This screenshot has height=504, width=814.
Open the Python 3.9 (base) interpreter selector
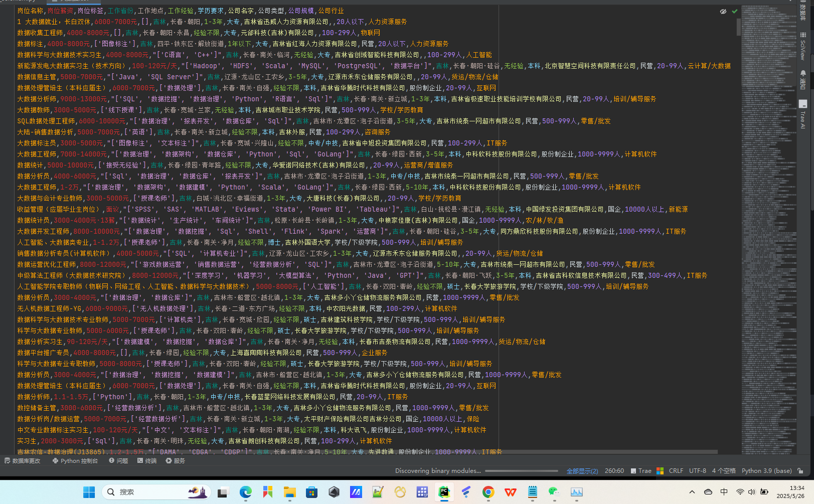click(x=767, y=471)
